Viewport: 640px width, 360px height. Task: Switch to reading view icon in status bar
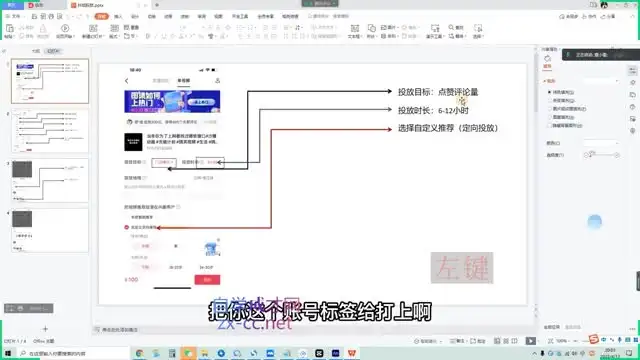pyautogui.click(x=514, y=341)
